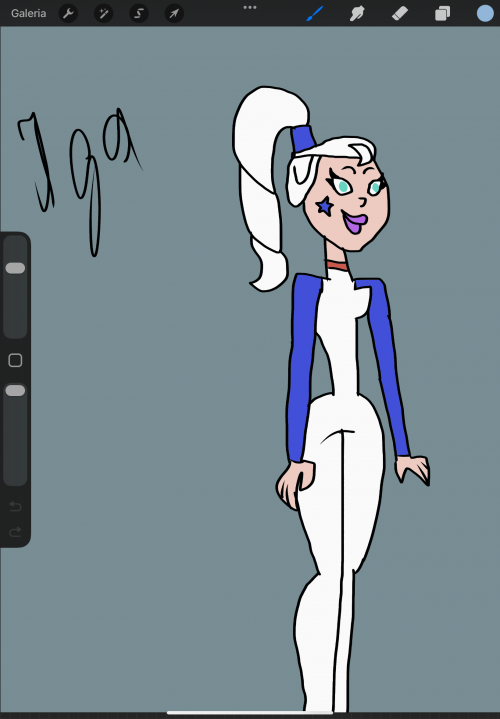Select the Eraser tool
The height and width of the screenshot is (719, 500).
coord(400,13)
